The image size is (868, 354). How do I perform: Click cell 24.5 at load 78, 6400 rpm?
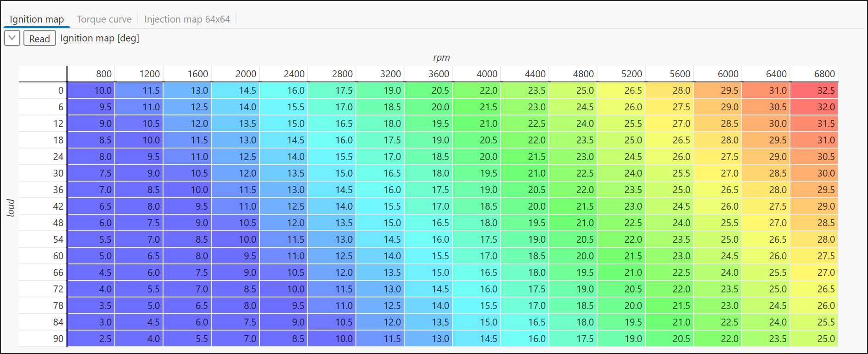(766, 306)
